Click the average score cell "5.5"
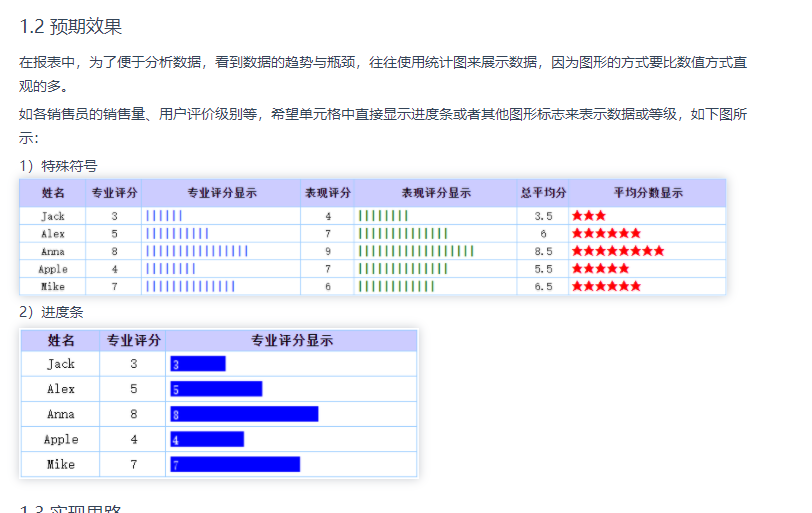The height and width of the screenshot is (513, 812). pyautogui.click(x=543, y=269)
